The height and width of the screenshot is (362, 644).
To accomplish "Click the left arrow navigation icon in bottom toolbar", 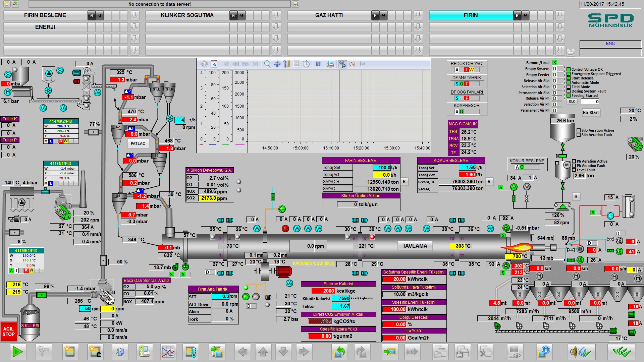I will point(242,352).
